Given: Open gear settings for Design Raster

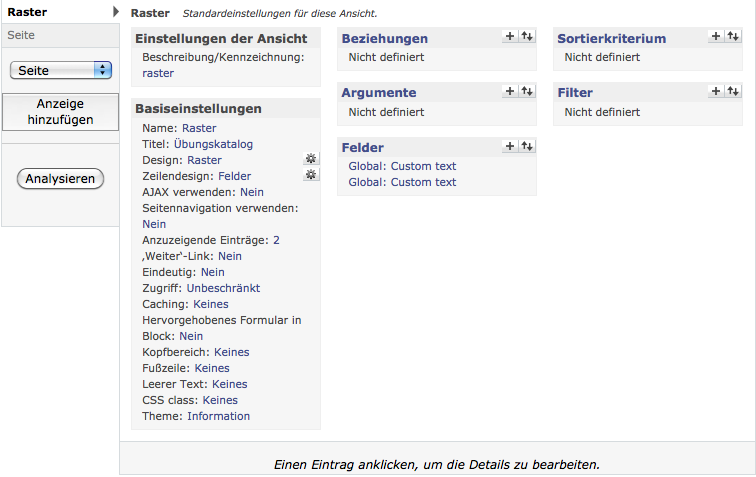Looking at the screenshot, I should (x=311, y=159).
